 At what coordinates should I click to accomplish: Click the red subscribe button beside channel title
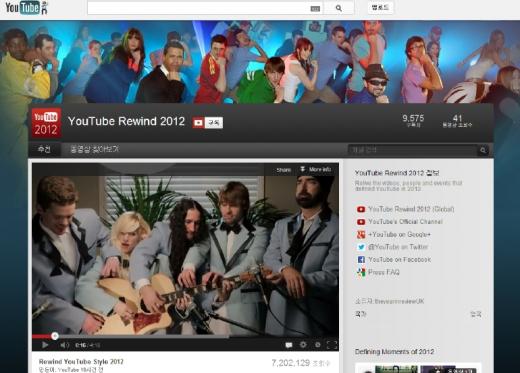pyautogui.click(x=207, y=123)
